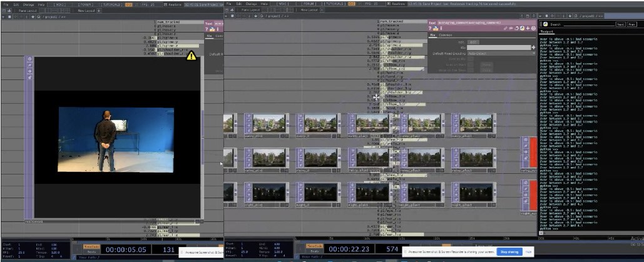The height and width of the screenshot is (262, 644).
Task: Click Stop sharing button
Action: point(509,252)
